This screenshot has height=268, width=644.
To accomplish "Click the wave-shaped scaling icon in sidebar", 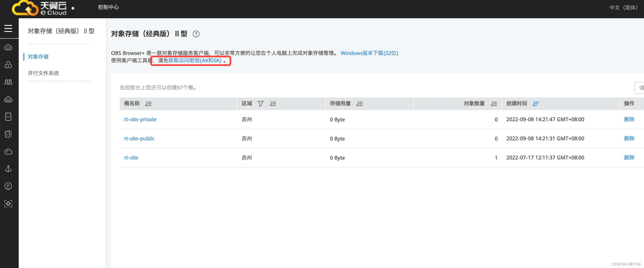I will 8,82.
